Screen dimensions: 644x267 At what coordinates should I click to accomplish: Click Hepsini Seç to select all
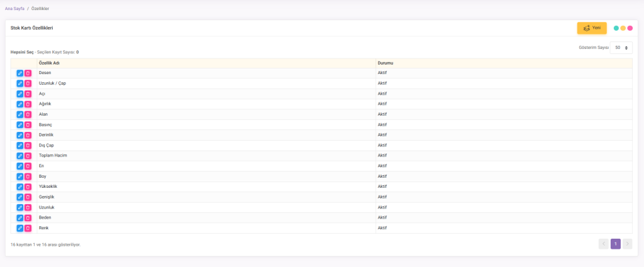[22, 52]
